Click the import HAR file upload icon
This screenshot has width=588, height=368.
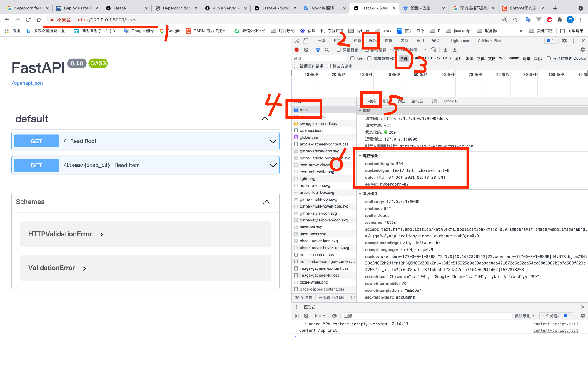[x=446, y=49]
